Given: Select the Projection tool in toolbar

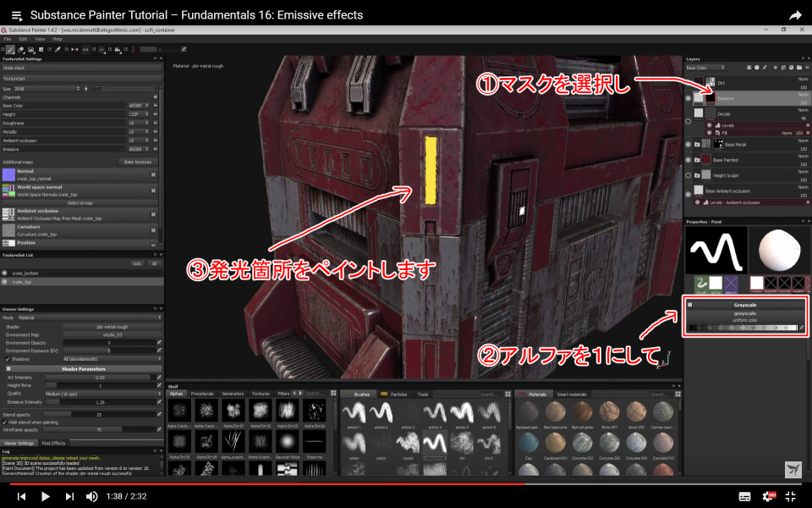Looking at the screenshot, I should [x=31, y=50].
